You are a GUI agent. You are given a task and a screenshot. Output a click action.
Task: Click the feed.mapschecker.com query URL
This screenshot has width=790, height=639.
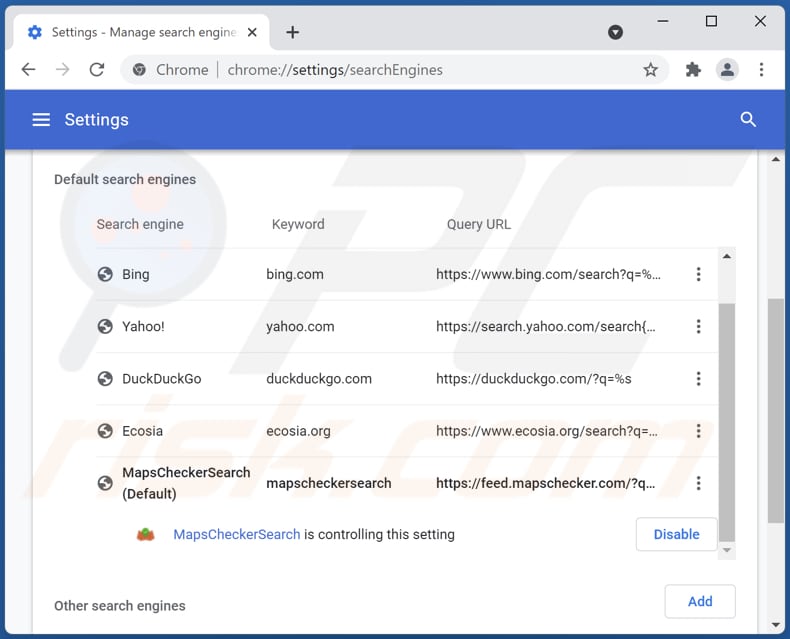click(546, 483)
